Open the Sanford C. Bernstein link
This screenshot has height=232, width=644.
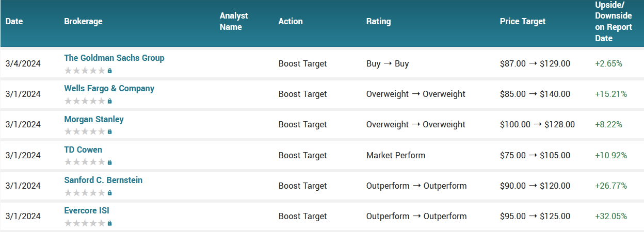103,180
